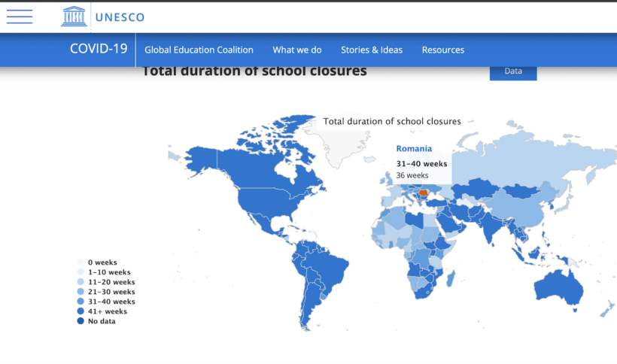Click the '36 weeks' tooltip value
The width and height of the screenshot is (617, 364).
point(412,175)
